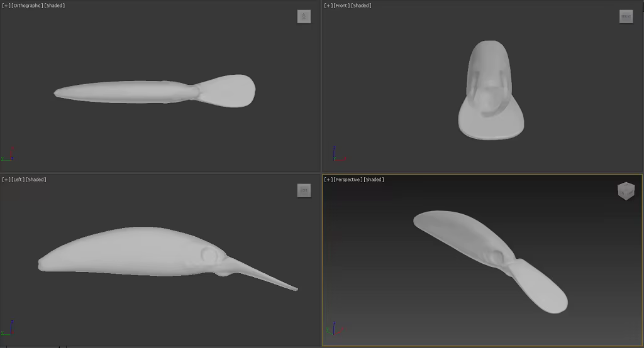Open the [+] general menu of Orthographic viewport
Image resolution: width=644 pixels, height=348 pixels.
(x=6, y=6)
